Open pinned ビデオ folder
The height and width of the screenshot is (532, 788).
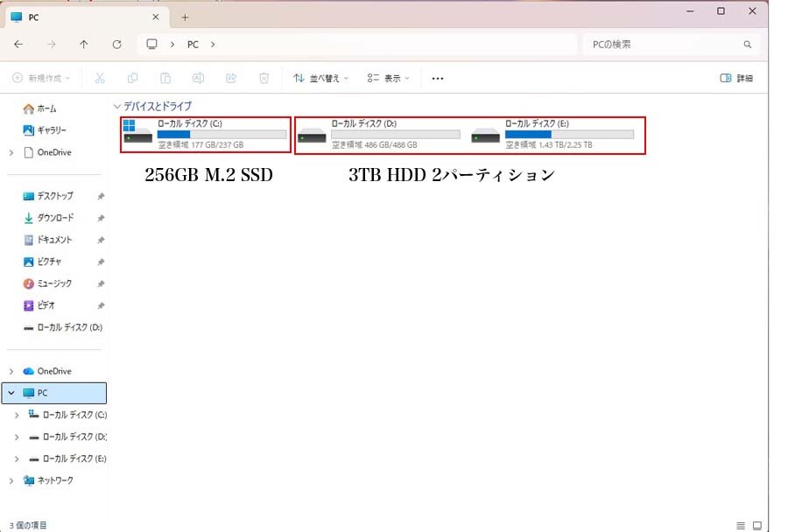[x=39, y=305]
